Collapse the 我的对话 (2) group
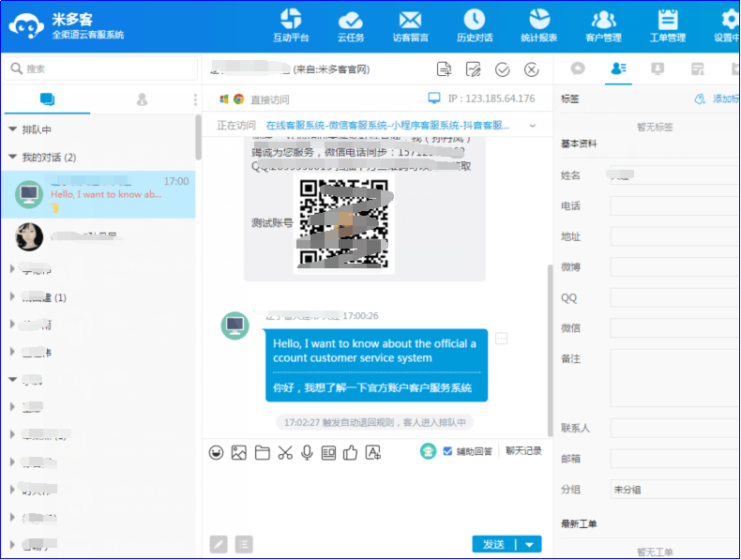741x560 pixels. click(x=13, y=157)
